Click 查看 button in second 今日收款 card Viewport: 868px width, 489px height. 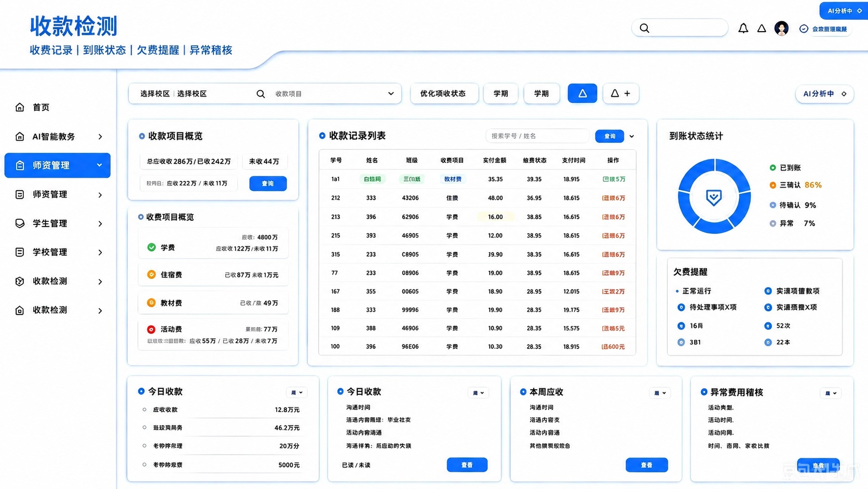pyautogui.click(x=467, y=465)
